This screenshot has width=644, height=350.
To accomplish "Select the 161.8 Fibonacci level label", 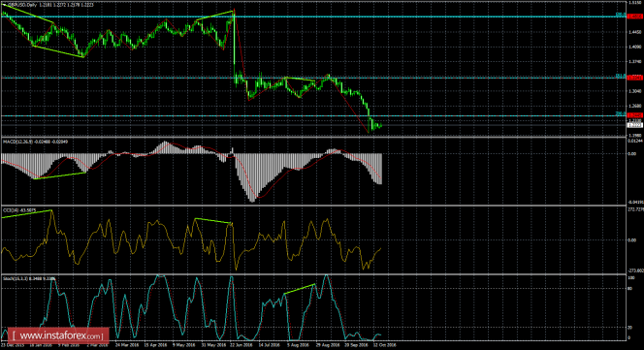I will (x=621, y=76).
